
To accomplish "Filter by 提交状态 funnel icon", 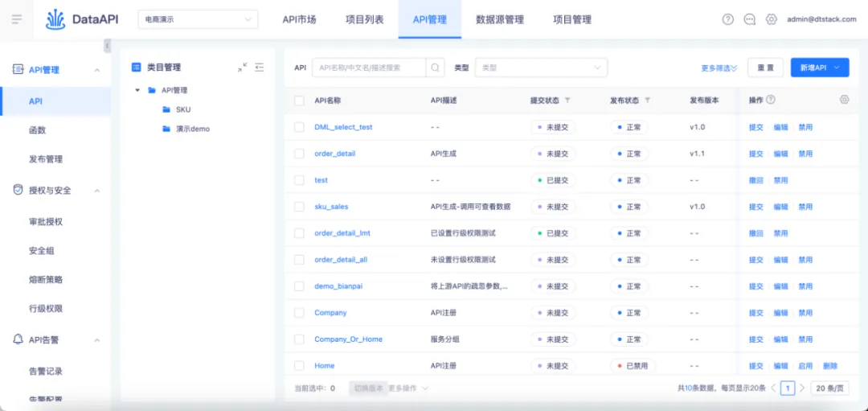I will point(567,101).
